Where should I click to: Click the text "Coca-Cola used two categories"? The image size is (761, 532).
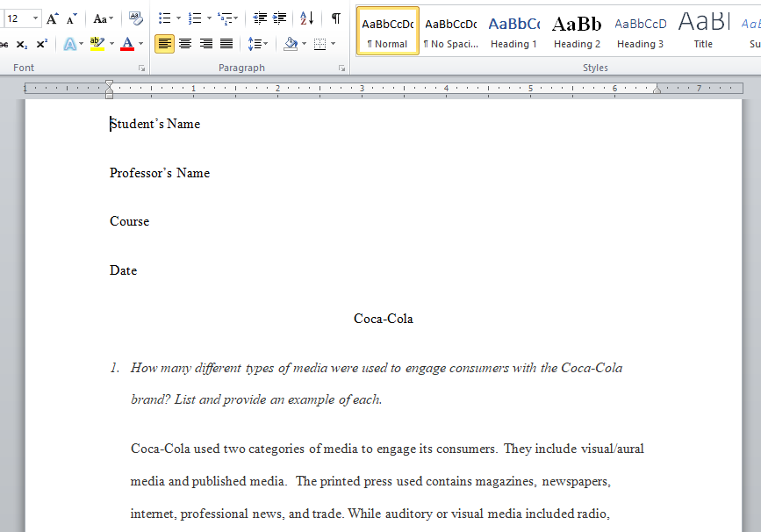[x=218, y=449]
